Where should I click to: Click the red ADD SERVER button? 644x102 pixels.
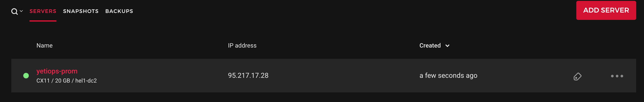pos(606,10)
